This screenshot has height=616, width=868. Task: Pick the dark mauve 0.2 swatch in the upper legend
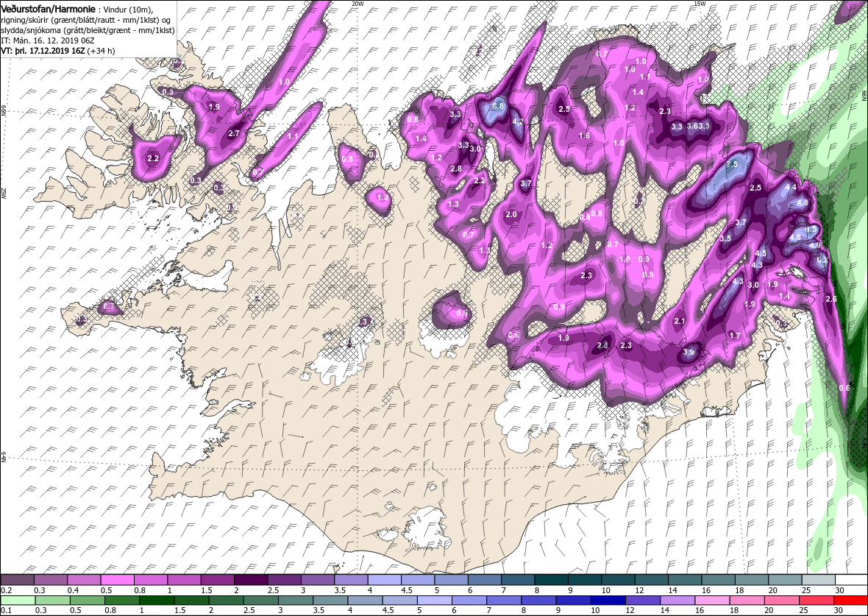(x=17, y=580)
